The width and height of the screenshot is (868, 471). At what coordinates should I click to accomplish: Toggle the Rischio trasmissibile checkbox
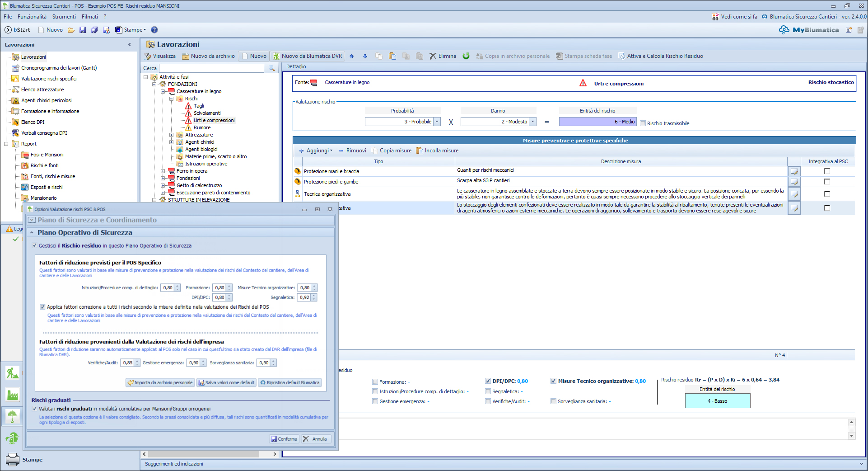(643, 123)
